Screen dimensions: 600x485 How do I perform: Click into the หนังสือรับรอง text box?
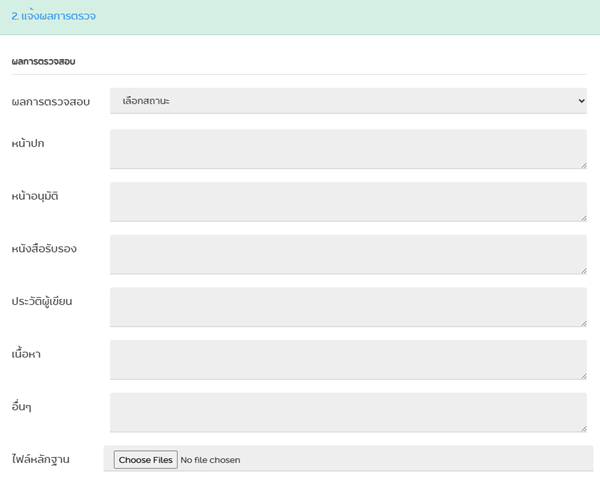(347, 254)
